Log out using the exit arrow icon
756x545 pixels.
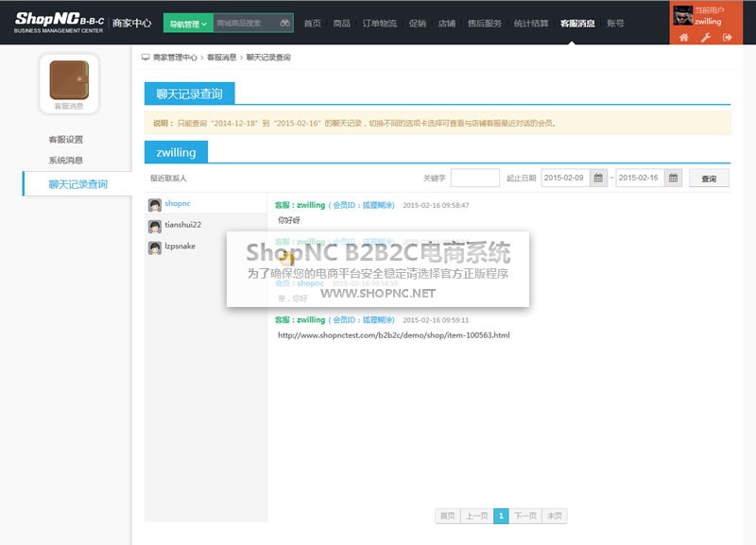(728, 37)
